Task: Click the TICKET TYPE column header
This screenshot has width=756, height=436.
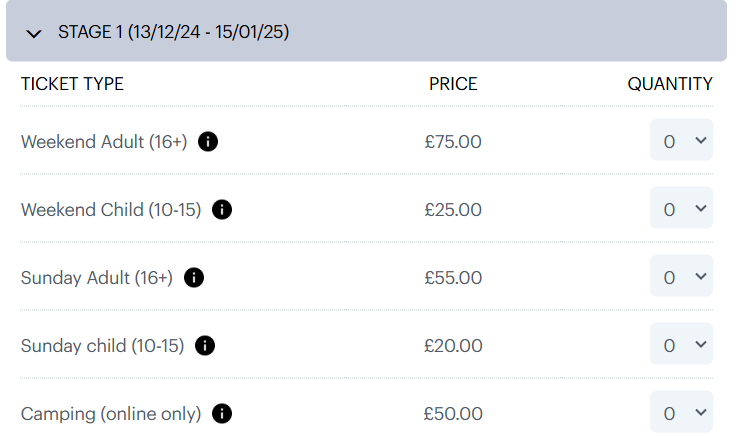Action: click(72, 84)
